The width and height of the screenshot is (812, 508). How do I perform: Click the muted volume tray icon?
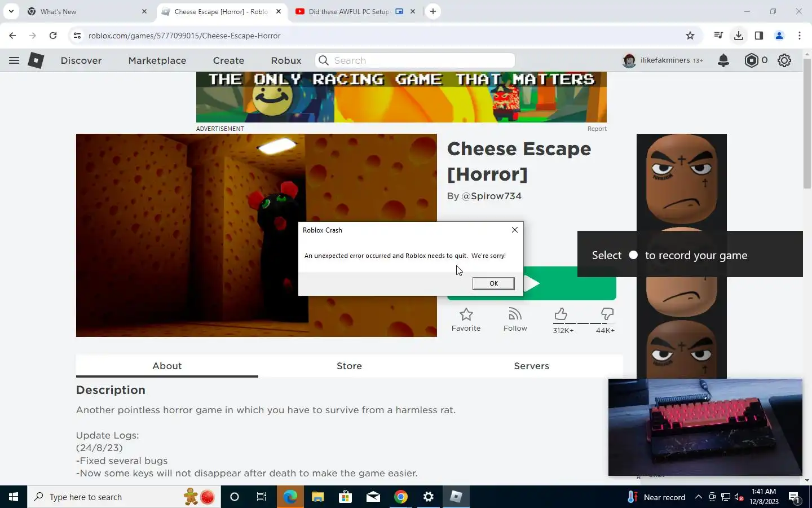739,497
